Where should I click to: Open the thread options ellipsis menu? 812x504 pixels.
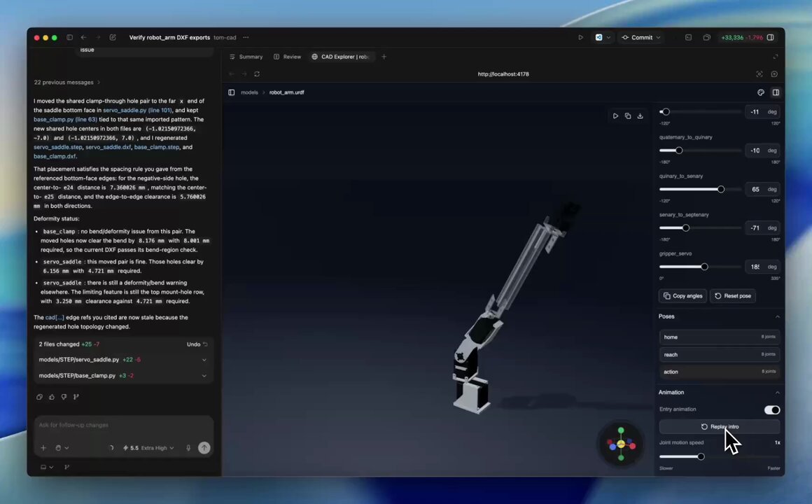coord(246,37)
